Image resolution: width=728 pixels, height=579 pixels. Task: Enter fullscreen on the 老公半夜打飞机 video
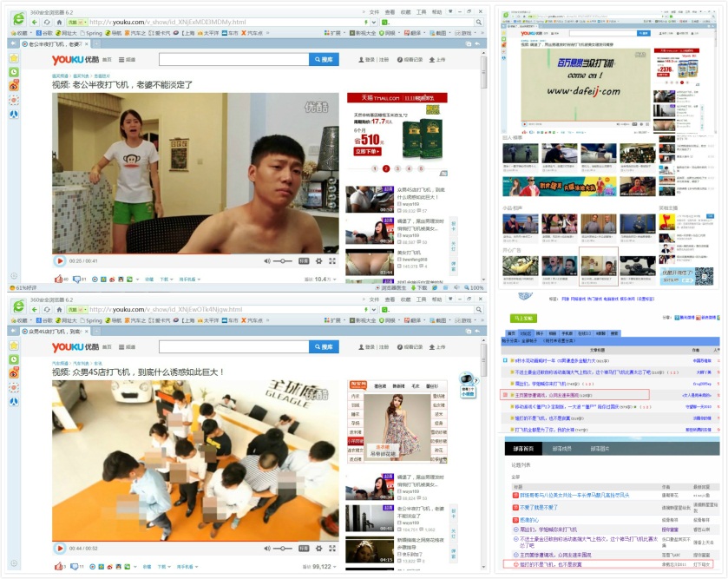pyautogui.click(x=332, y=261)
